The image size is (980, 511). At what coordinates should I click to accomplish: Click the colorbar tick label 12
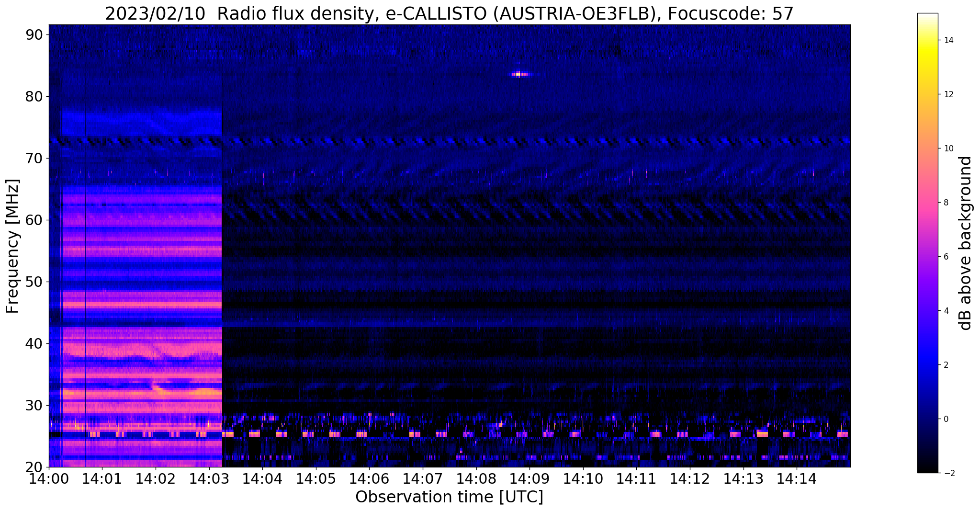tap(948, 94)
